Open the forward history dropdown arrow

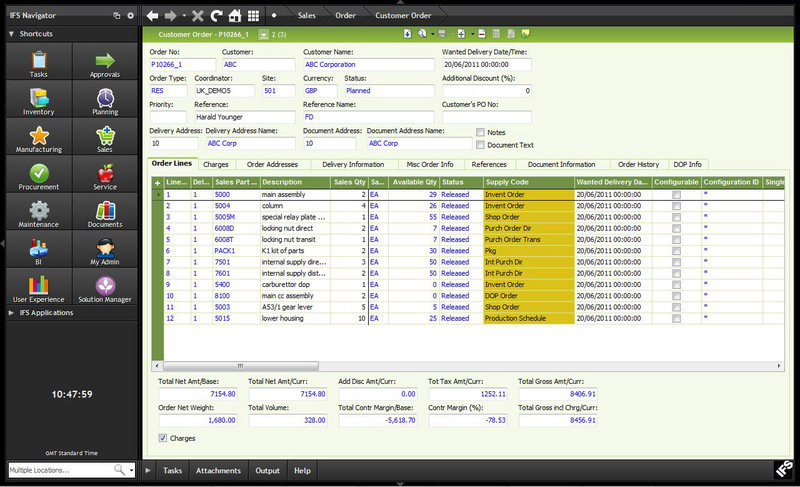[x=184, y=16]
